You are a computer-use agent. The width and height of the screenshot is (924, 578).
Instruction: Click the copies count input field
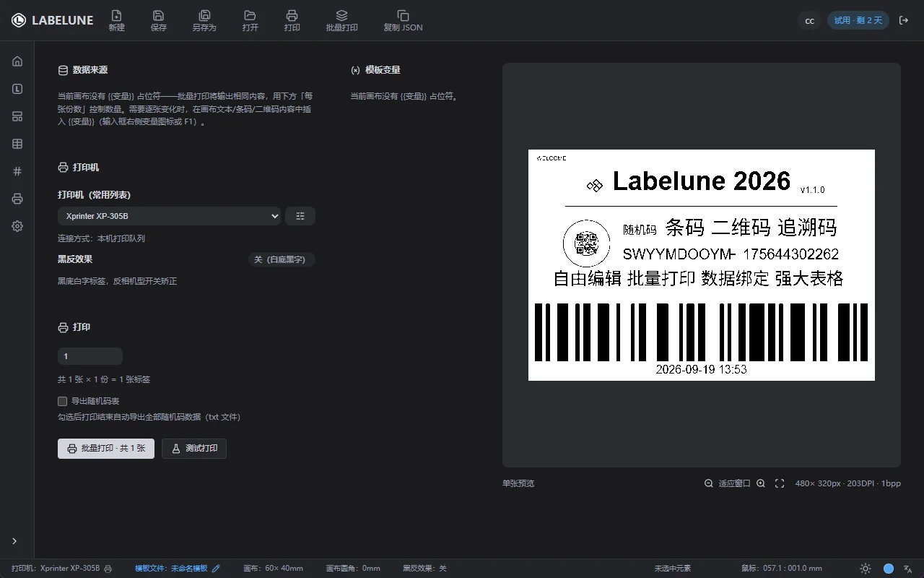click(x=90, y=356)
